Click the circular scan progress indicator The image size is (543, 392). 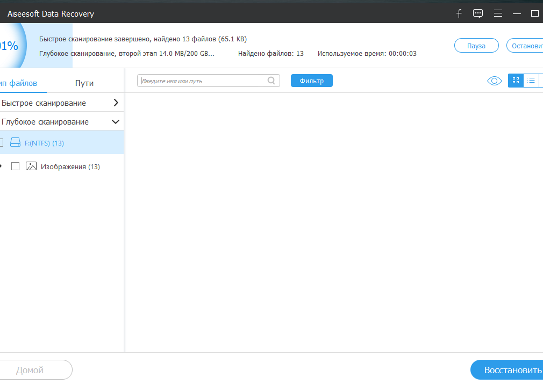pos(12,45)
